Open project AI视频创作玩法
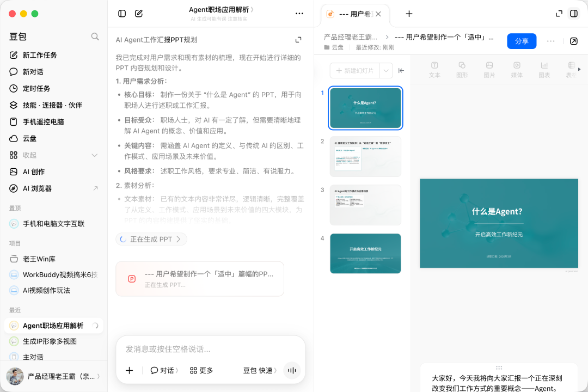The width and height of the screenshot is (588, 392). [53, 290]
